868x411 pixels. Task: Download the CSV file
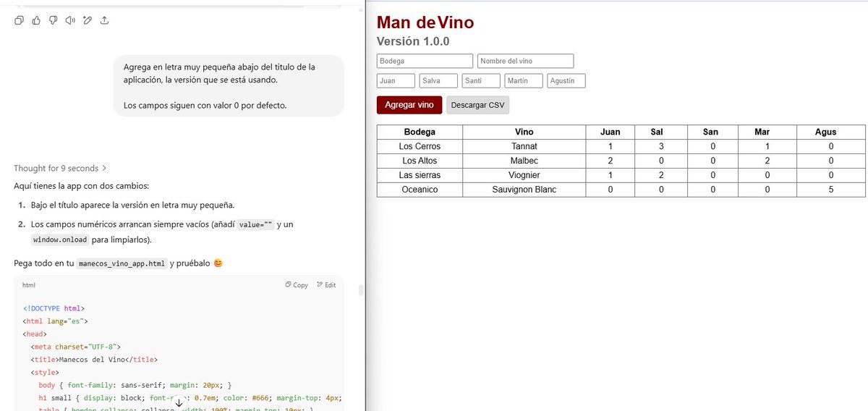click(x=477, y=105)
